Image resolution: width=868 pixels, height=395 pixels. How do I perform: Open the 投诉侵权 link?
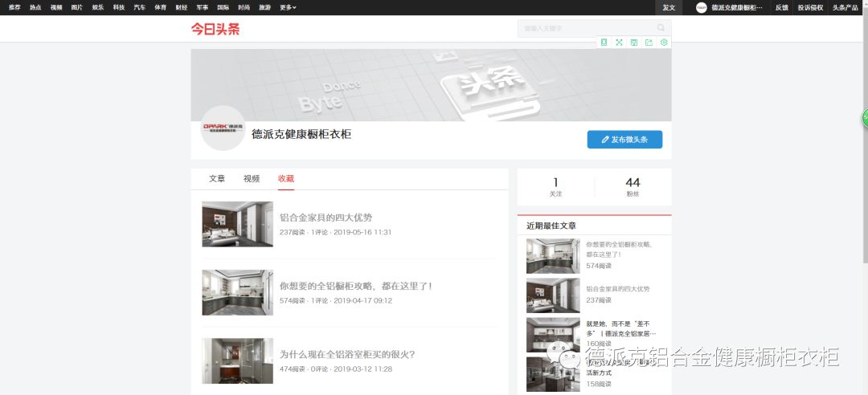pyautogui.click(x=810, y=8)
